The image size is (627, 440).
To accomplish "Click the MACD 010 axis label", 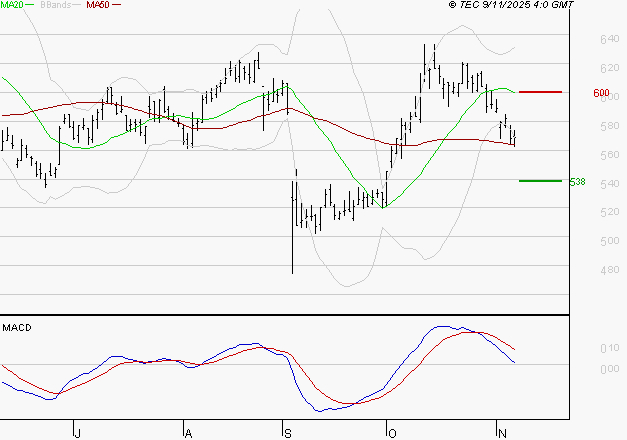I will pos(610,348).
